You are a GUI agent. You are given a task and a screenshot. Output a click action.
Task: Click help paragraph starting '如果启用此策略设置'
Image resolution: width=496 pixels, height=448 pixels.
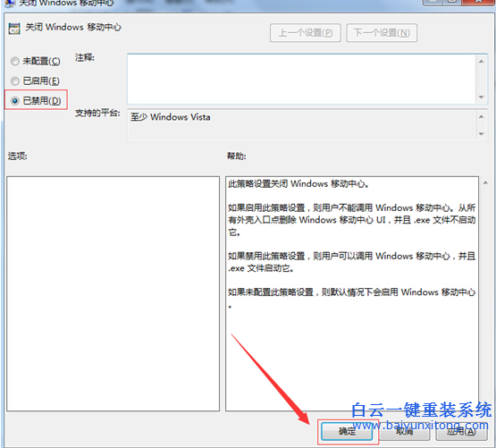[352, 220]
